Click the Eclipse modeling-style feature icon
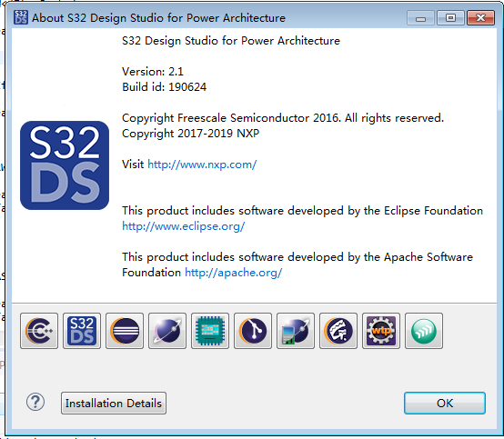The width and height of the screenshot is (504, 439). click(x=338, y=331)
